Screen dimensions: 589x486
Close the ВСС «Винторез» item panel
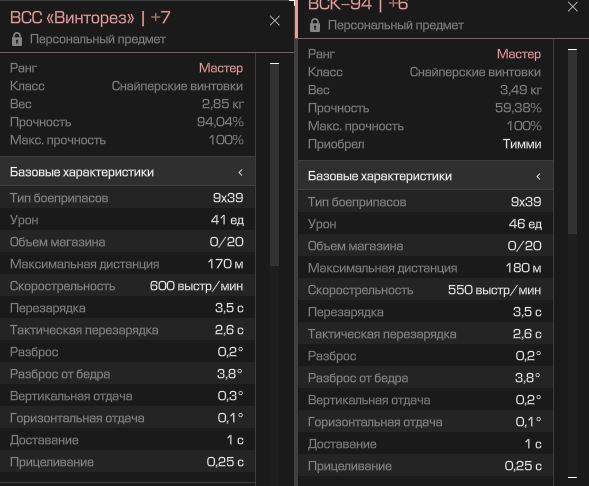click(275, 21)
